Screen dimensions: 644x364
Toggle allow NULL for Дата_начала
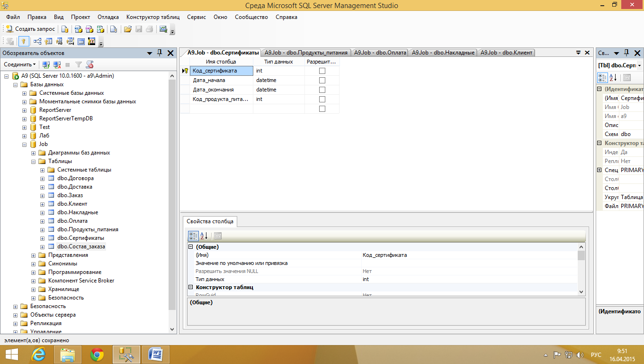pyautogui.click(x=322, y=80)
